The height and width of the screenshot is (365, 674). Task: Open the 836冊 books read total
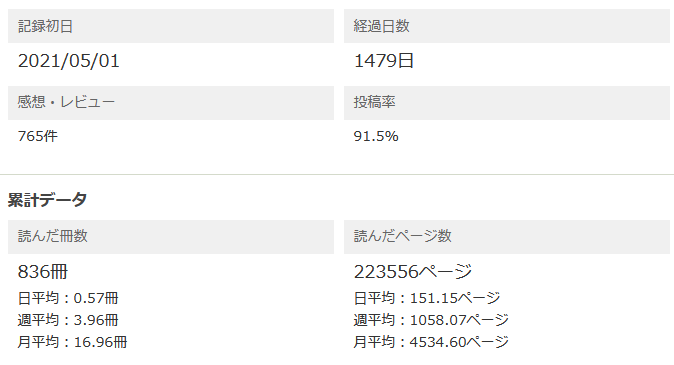[x=43, y=272]
